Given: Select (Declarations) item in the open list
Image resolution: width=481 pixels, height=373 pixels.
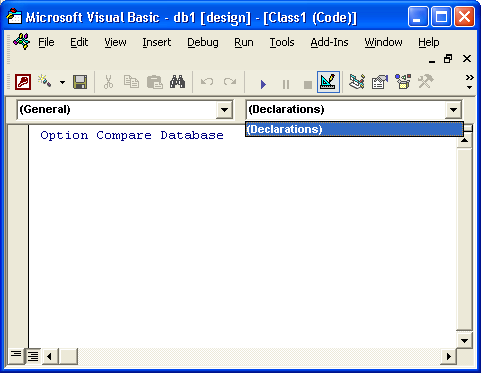Looking at the screenshot, I should coord(354,129).
